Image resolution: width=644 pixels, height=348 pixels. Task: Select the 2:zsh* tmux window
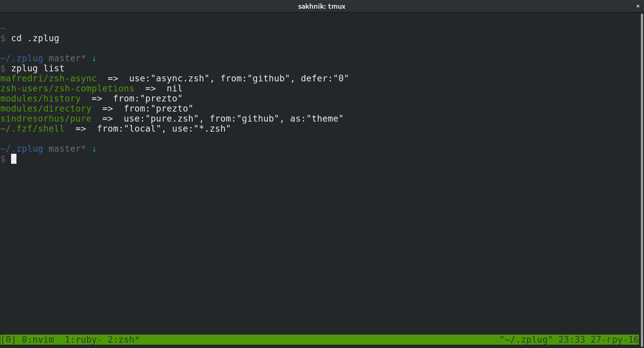tap(123, 340)
